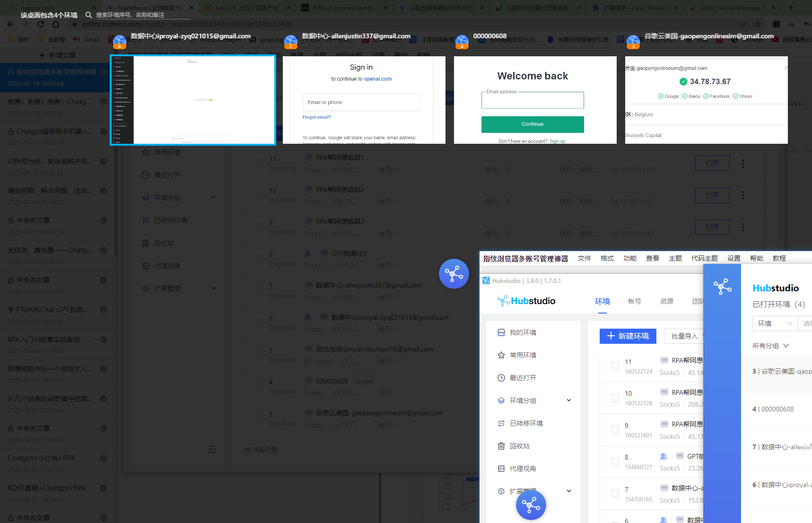Viewport: 812px width, 523px height.
Task: Click the browser back arrow
Action: pos(10,24)
